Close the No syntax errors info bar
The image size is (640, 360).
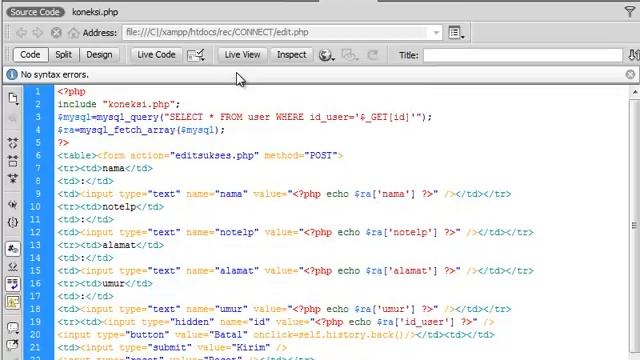pyautogui.click(x=630, y=74)
